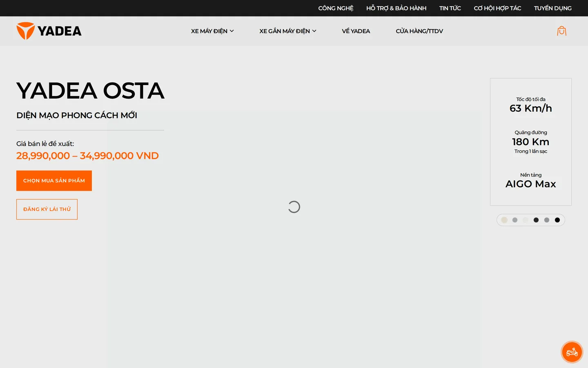Open CƠ HỘI HỢP TÁC

(497, 8)
